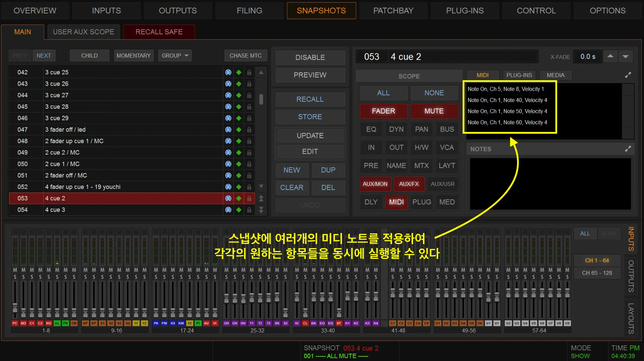Jump to bottom of snapshot list
The image size is (644, 361).
point(261,210)
